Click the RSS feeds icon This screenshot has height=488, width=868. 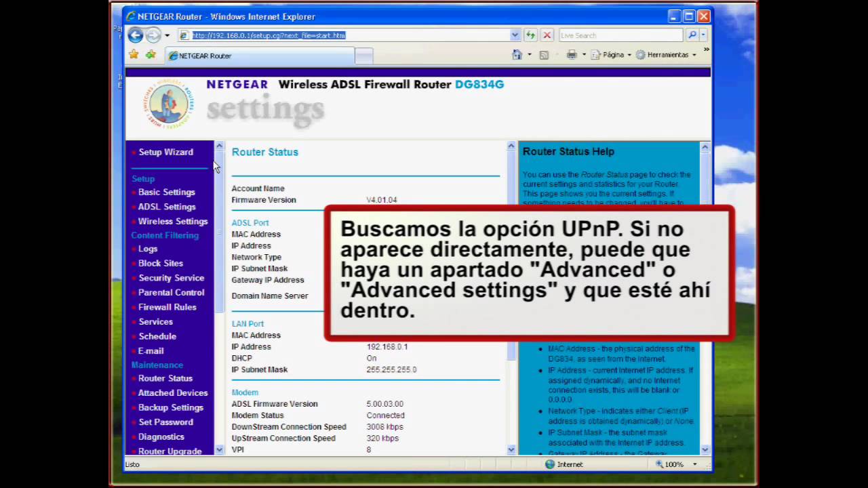[x=544, y=55]
